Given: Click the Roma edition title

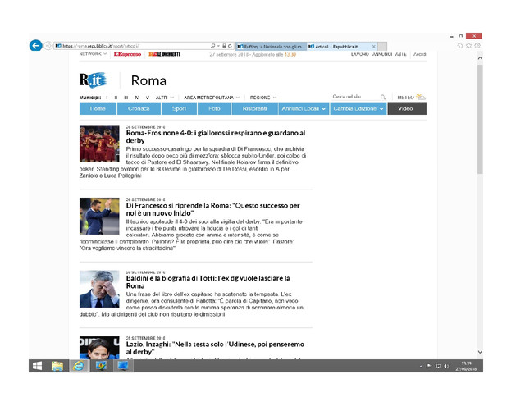Looking at the screenshot, I should coord(148,80).
